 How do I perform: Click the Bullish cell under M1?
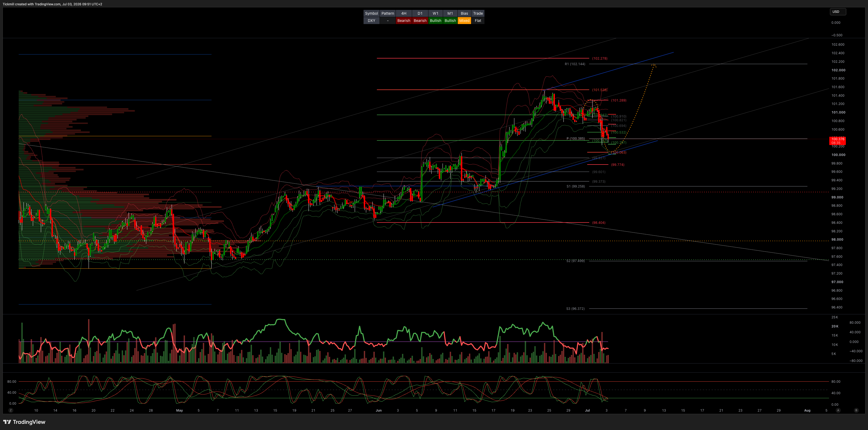click(450, 21)
